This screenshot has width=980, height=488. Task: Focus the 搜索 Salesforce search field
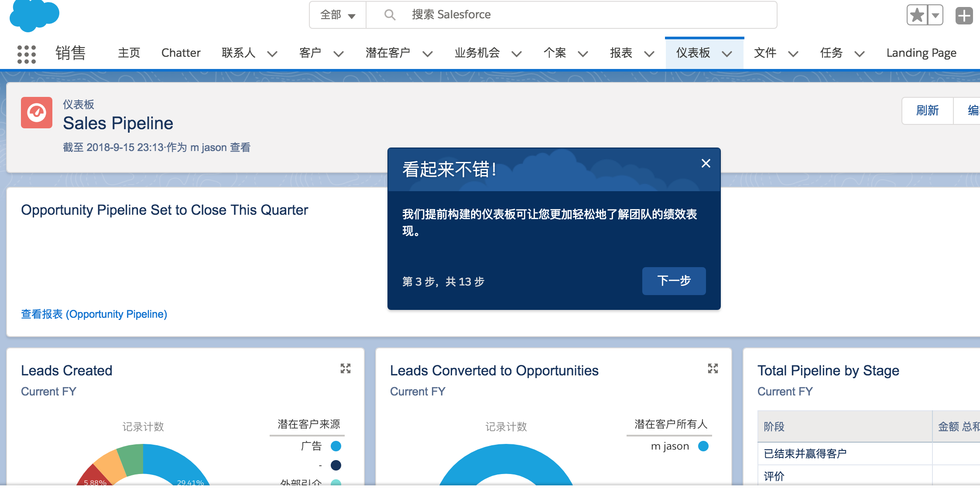pos(571,15)
